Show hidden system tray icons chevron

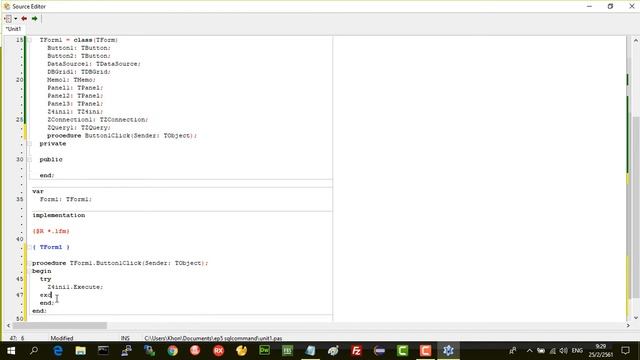coord(529,351)
